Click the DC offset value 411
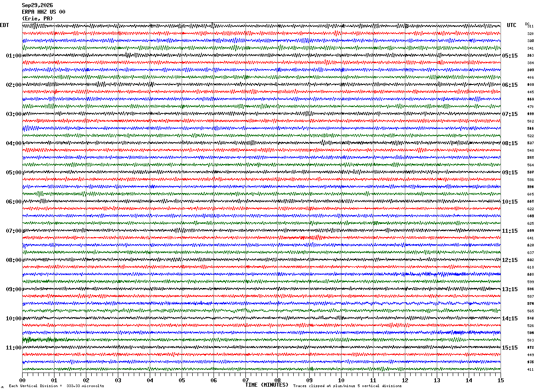The height and width of the screenshot is (392, 536). click(530, 369)
